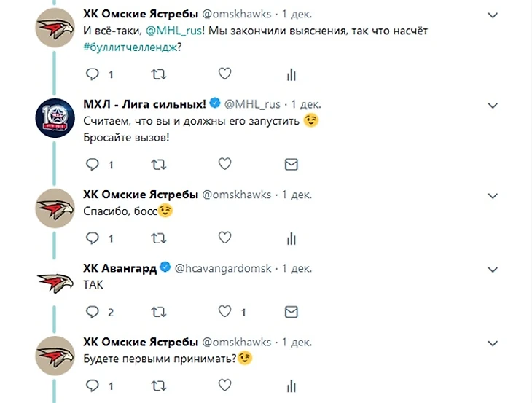Send the ХК Авангард tweet via message
The height and width of the screenshot is (403, 532).
click(291, 312)
